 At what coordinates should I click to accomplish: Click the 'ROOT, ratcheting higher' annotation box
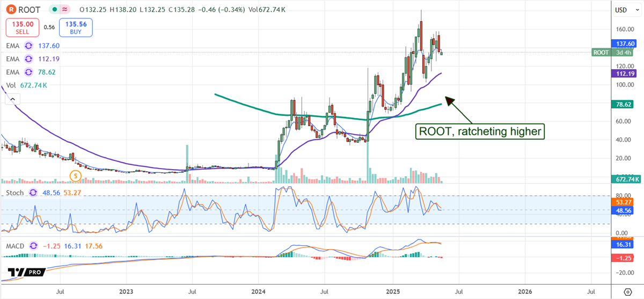point(480,130)
